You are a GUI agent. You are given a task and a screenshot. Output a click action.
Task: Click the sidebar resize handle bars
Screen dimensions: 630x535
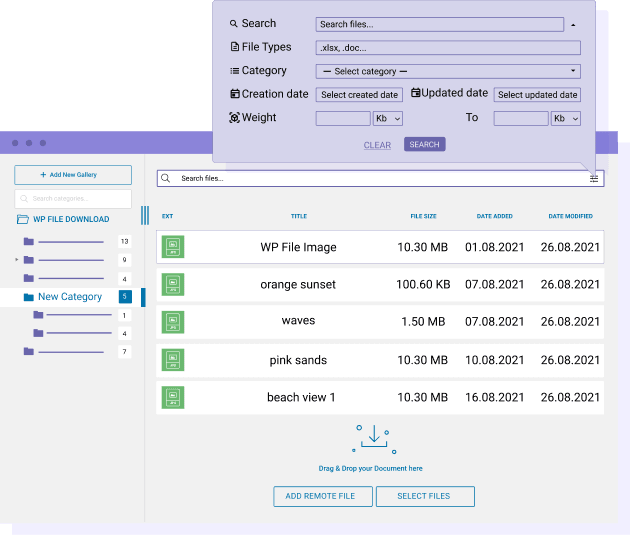[x=145, y=215]
